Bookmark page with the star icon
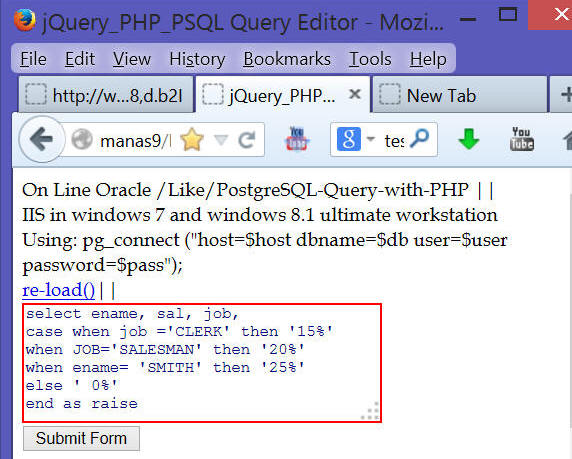Viewport: 572px width, 459px height. pos(192,140)
